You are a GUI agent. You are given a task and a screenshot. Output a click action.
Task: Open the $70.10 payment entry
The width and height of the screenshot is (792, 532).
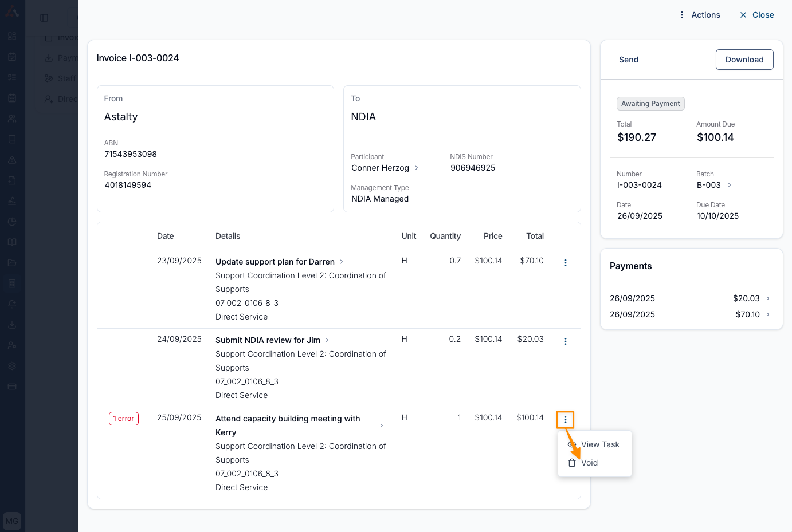767,314
